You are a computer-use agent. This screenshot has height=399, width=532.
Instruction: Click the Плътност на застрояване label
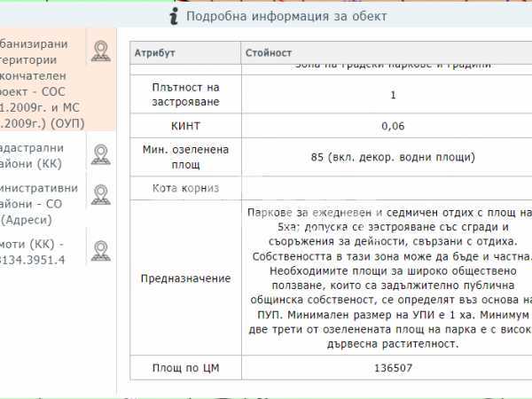[x=185, y=94]
